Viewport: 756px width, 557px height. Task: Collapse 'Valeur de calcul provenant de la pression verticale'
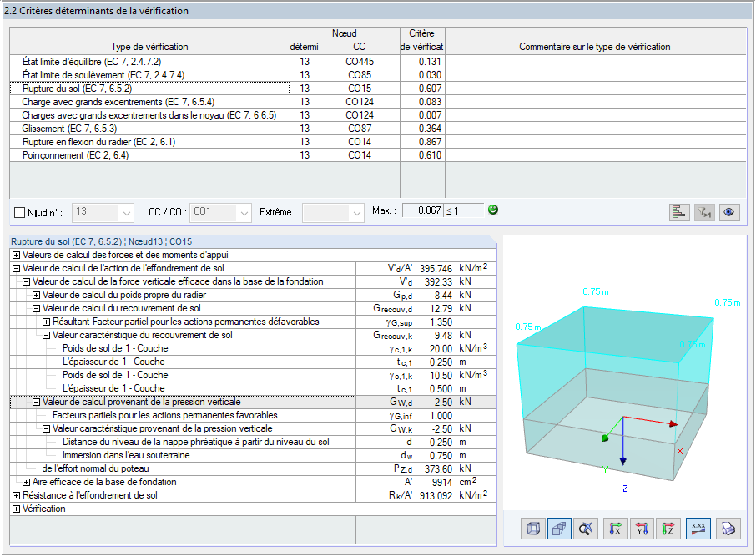coord(36,402)
